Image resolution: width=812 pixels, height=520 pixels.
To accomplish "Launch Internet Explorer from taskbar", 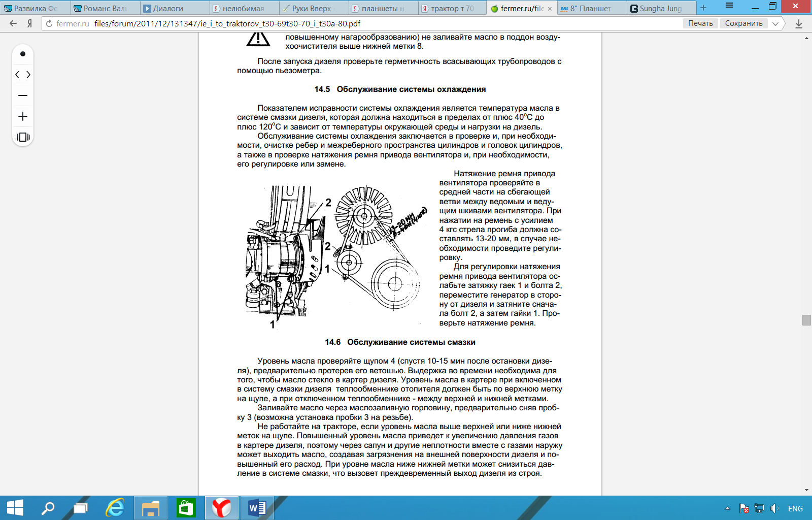I will tap(115, 508).
